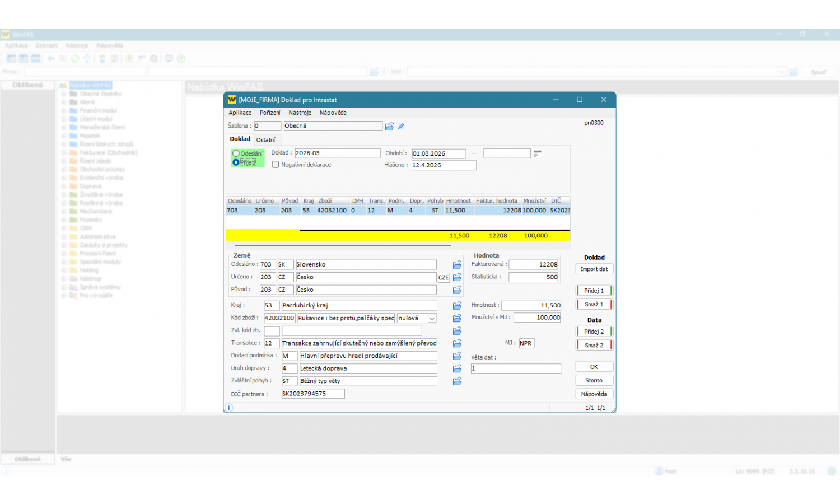Click the pencil edit icon next to Obecná

[401, 127]
